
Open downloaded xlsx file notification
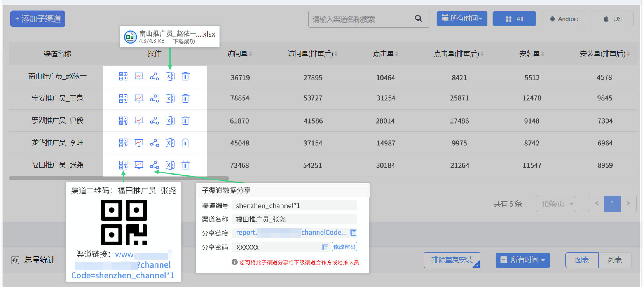(x=170, y=37)
